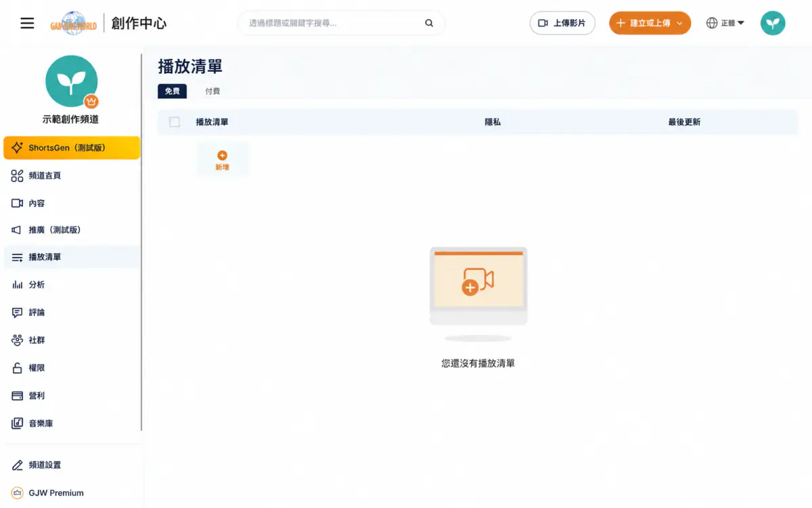Open 營利 in sidebar
Screen dimensions: 812x508
(72, 396)
